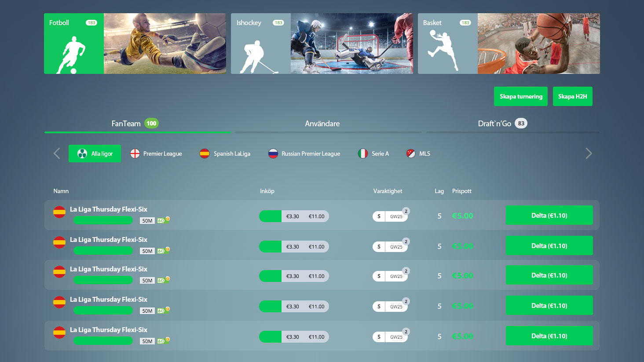The image size is (644, 362).
Task: Click the Skapa H2H button
Action: [x=573, y=96]
